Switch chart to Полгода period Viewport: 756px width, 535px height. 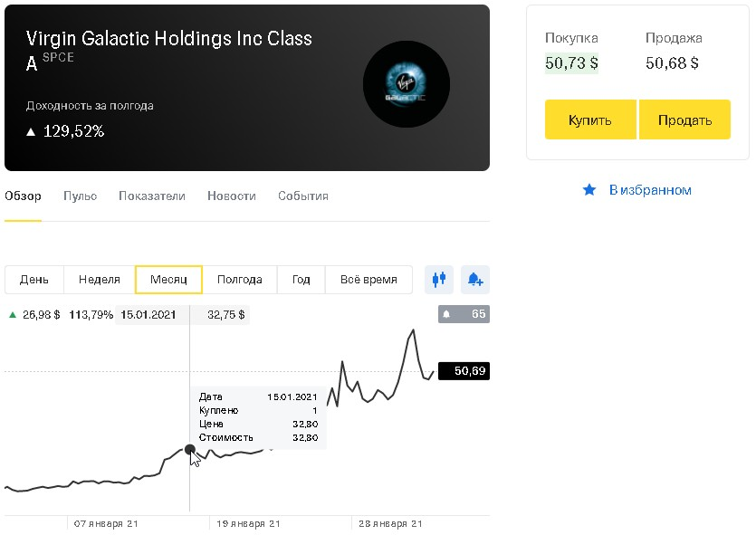(240, 280)
